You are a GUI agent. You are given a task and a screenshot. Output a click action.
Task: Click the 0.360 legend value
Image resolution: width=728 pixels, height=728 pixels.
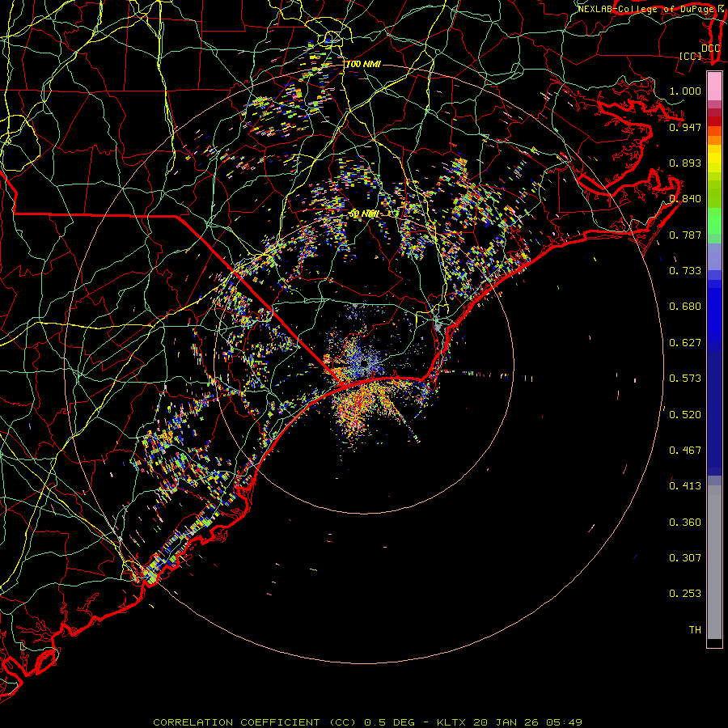(685, 523)
